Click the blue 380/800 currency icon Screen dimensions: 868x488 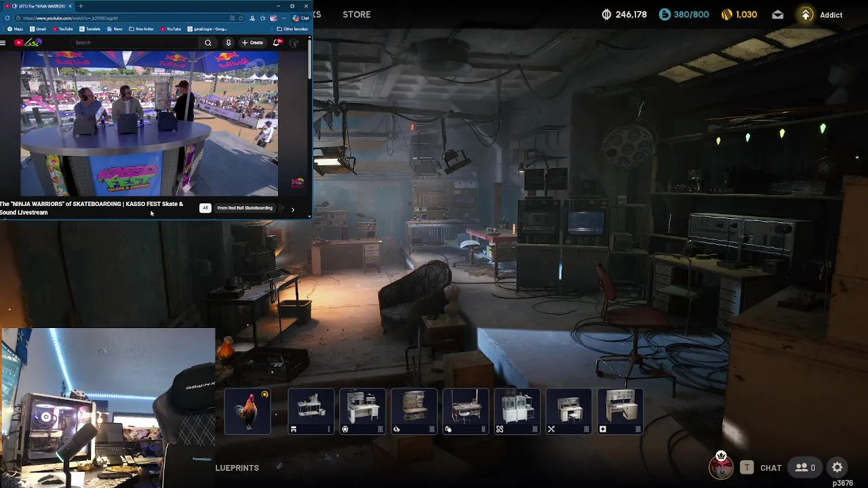click(665, 14)
